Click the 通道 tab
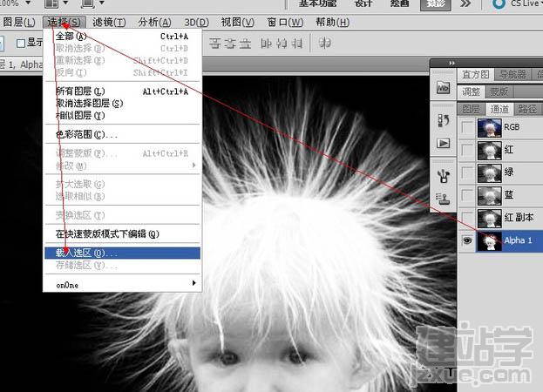 pyautogui.click(x=499, y=110)
